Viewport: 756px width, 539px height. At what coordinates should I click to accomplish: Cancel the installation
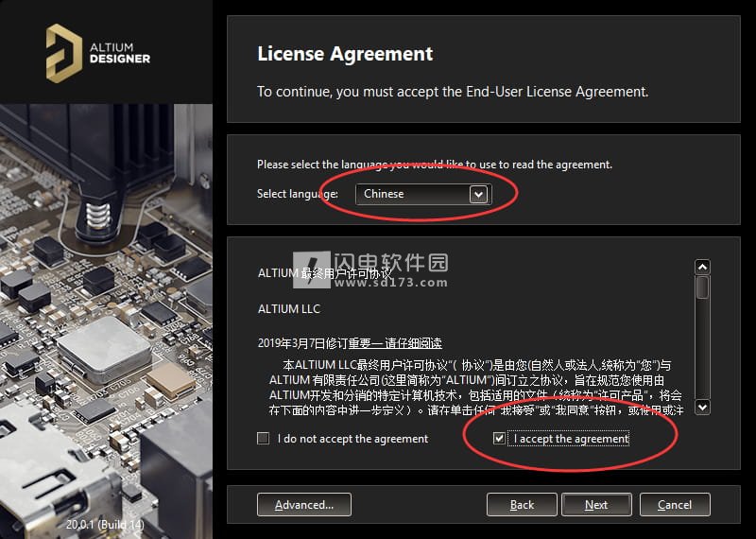pos(675,505)
